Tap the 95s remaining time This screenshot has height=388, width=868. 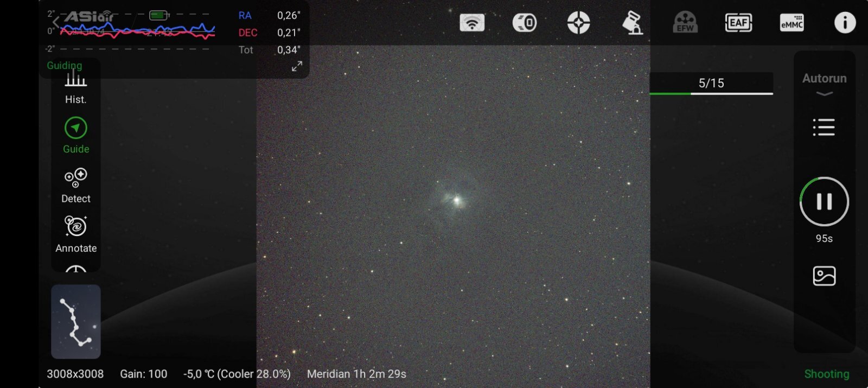point(824,238)
